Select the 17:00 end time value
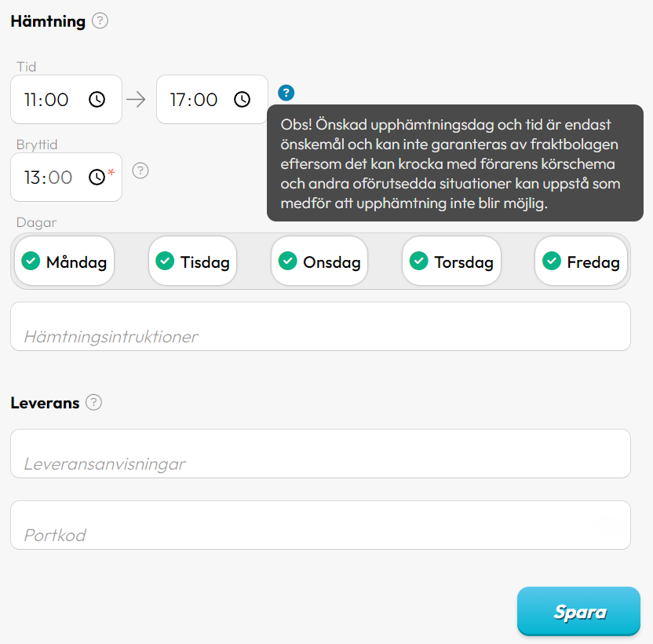Screen dimensions: 653x644 pos(193,100)
